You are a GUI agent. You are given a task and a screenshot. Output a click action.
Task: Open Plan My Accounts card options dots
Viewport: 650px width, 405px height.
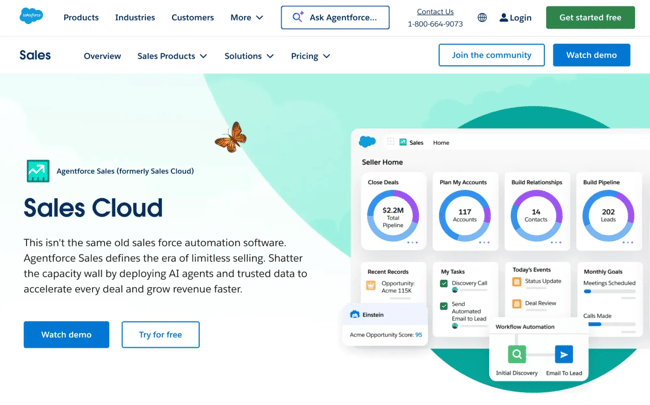coord(484,243)
